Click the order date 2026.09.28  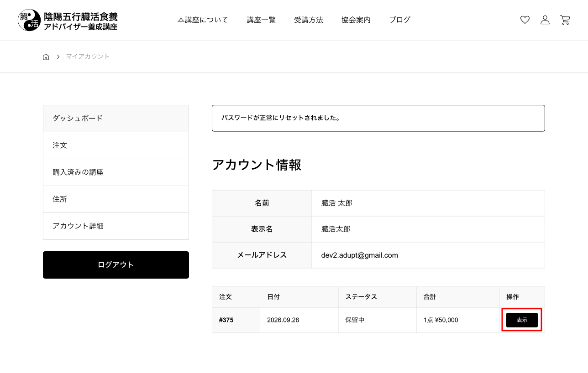[x=283, y=320]
